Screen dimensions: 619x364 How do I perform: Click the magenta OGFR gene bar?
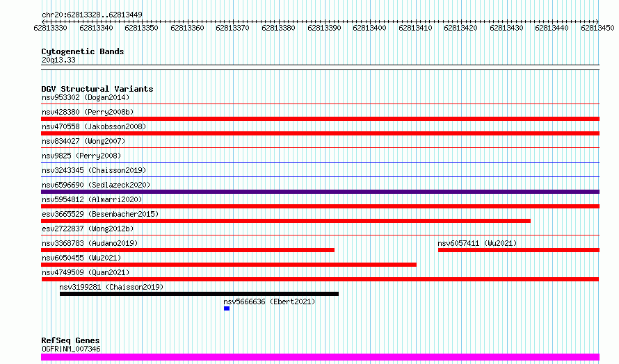(320, 357)
